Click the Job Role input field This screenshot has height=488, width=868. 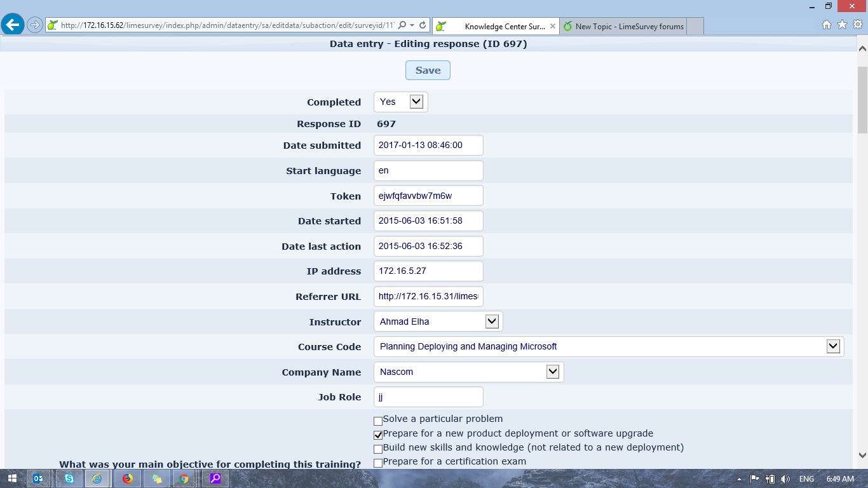pos(428,397)
